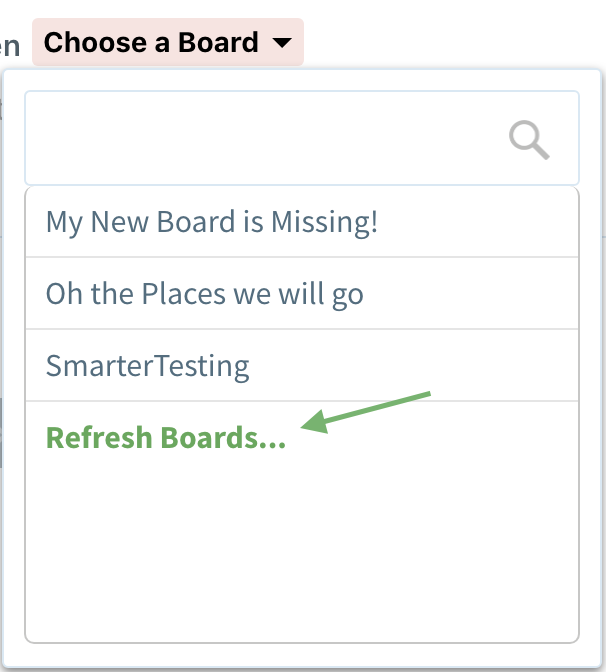Click the caret arrow beside Choose a Board
606x672 pixels.
282,43
